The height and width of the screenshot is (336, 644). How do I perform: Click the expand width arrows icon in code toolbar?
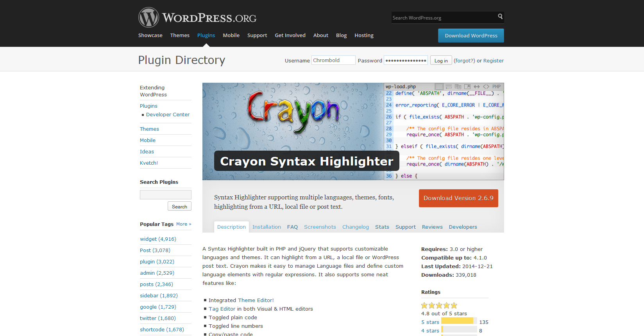click(x=477, y=87)
